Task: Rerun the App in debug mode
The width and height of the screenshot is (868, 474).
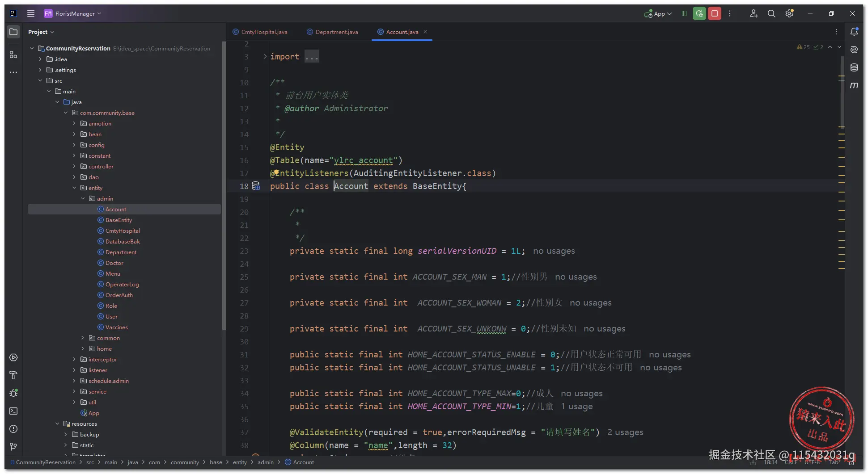Action: pos(699,13)
